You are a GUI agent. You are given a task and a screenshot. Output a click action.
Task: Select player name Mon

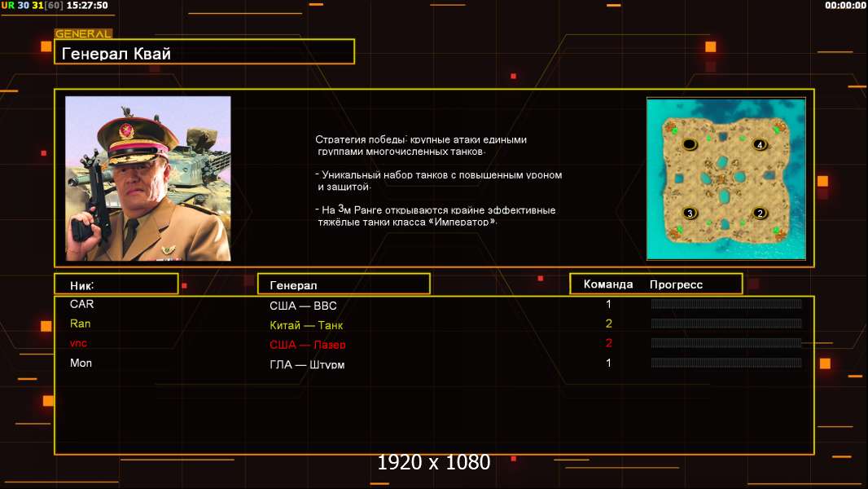tap(81, 363)
